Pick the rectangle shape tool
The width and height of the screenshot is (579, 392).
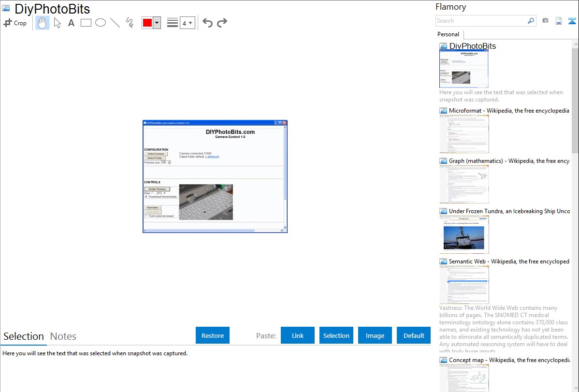tap(86, 23)
